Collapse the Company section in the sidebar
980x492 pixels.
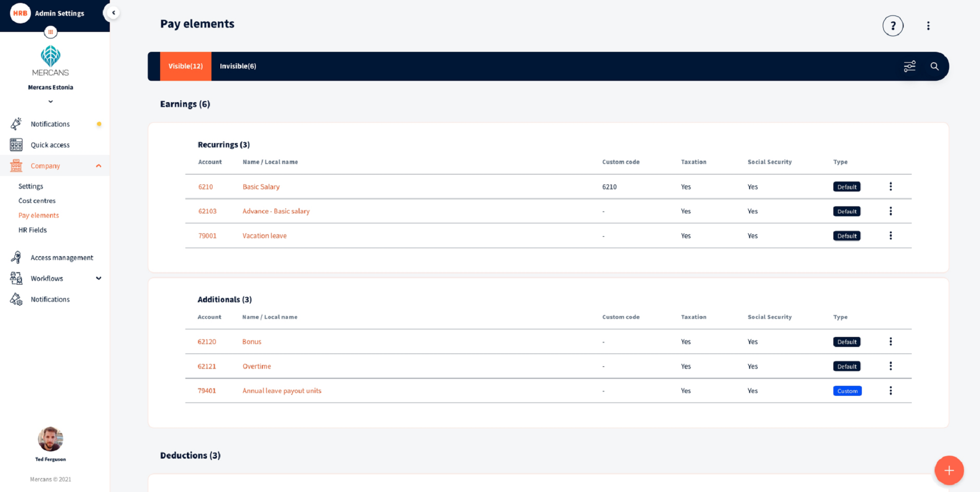coord(98,165)
